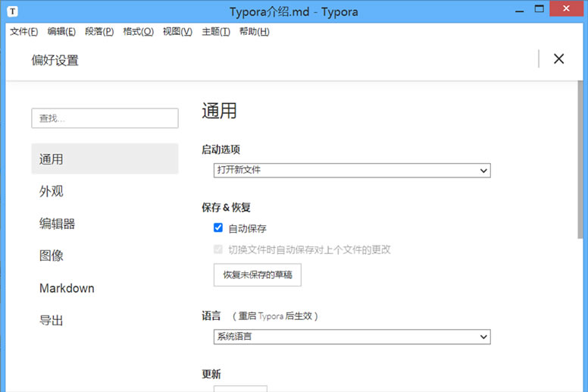588x392 pixels.
Task: Click the 更新 section label
Action: [x=211, y=374]
